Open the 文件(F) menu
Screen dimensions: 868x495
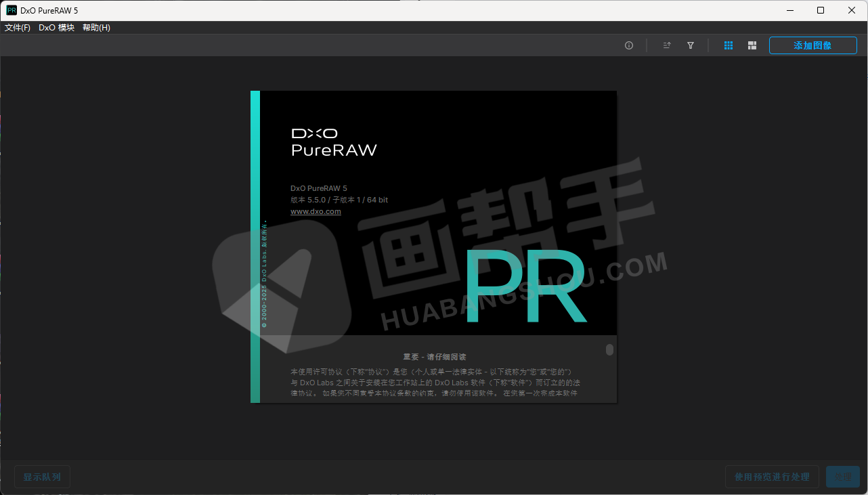18,28
